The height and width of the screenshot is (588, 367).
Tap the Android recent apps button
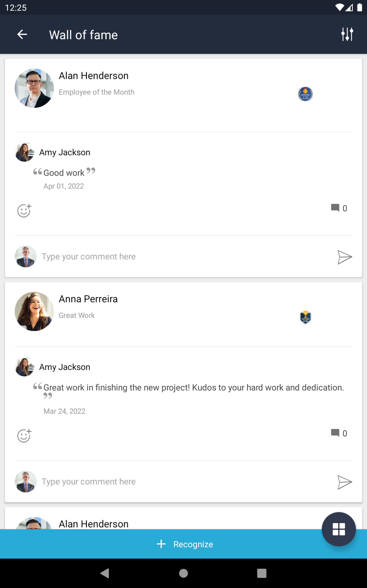click(261, 573)
